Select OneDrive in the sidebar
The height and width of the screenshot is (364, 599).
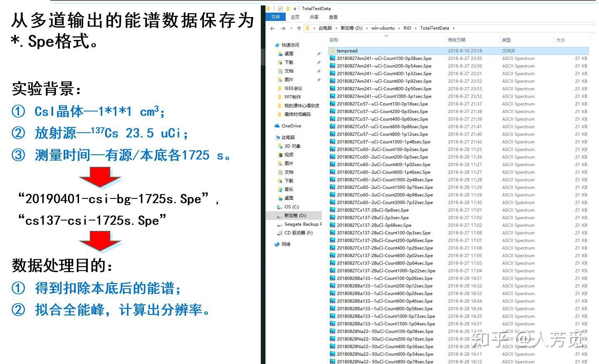pos(290,126)
